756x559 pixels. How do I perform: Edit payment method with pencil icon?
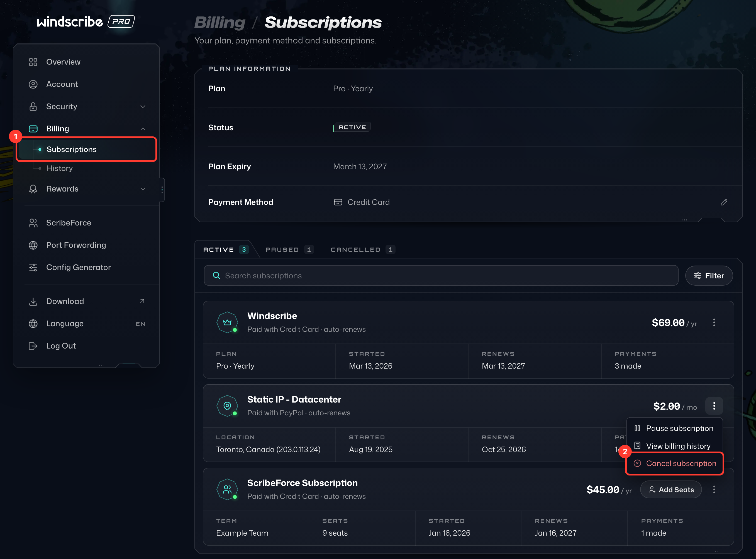(724, 202)
